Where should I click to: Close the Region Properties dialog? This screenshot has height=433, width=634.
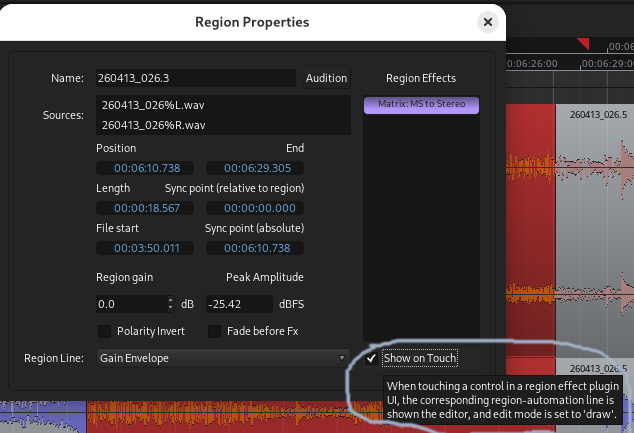(x=488, y=22)
